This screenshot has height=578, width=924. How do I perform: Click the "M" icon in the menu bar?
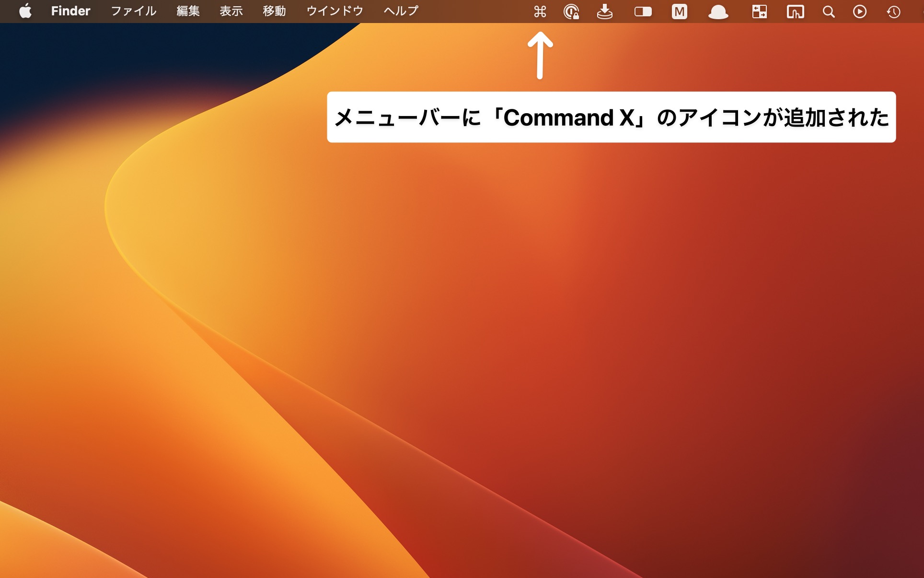(x=679, y=12)
